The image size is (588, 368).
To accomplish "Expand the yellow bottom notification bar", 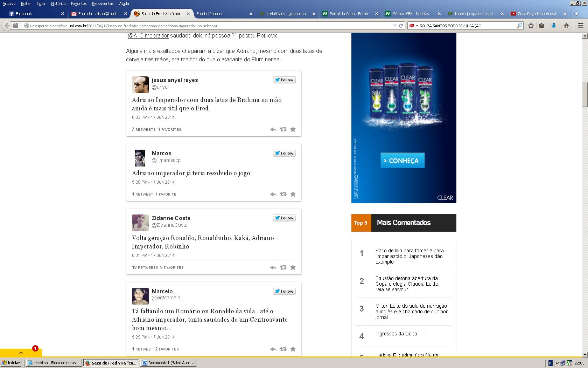I will pos(21,353).
